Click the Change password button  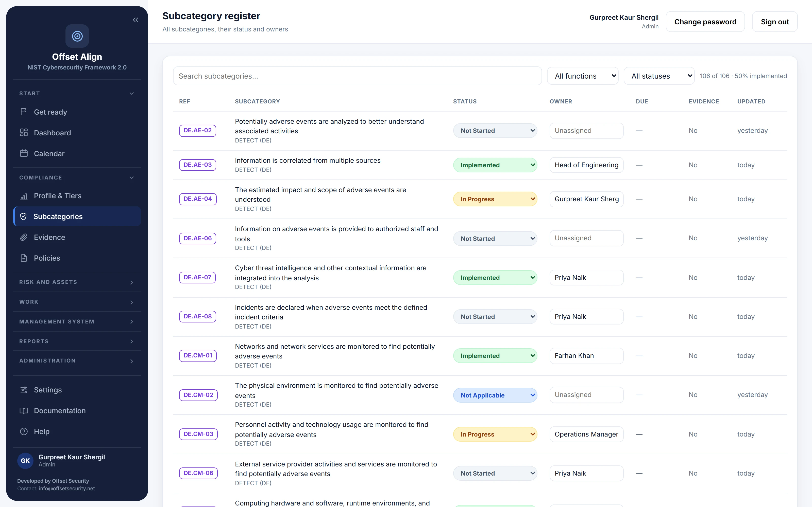[705, 22]
